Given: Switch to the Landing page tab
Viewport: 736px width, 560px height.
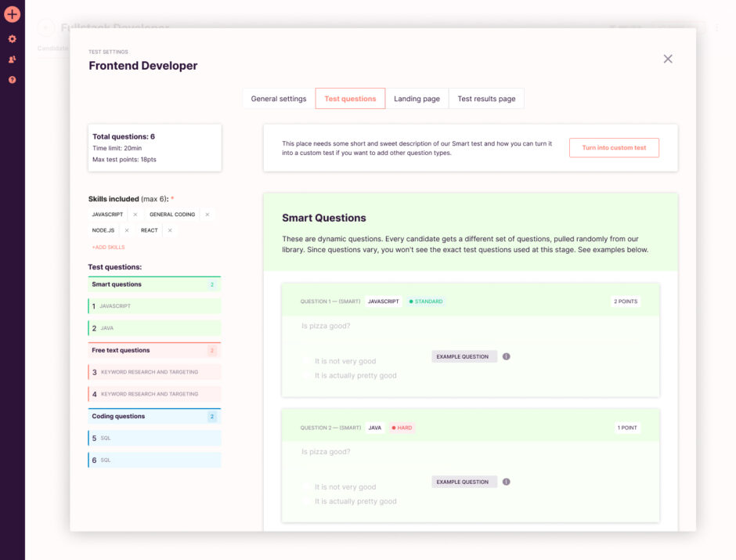Looking at the screenshot, I should point(416,99).
